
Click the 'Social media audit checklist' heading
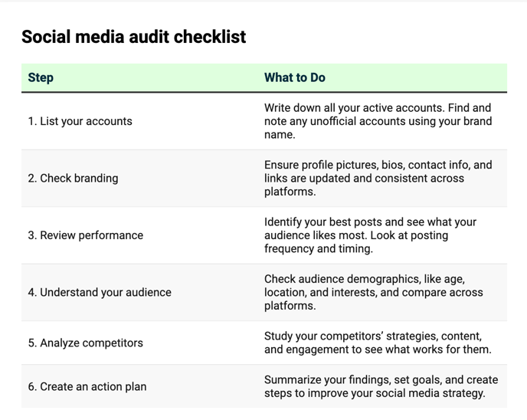click(x=133, y=37)
